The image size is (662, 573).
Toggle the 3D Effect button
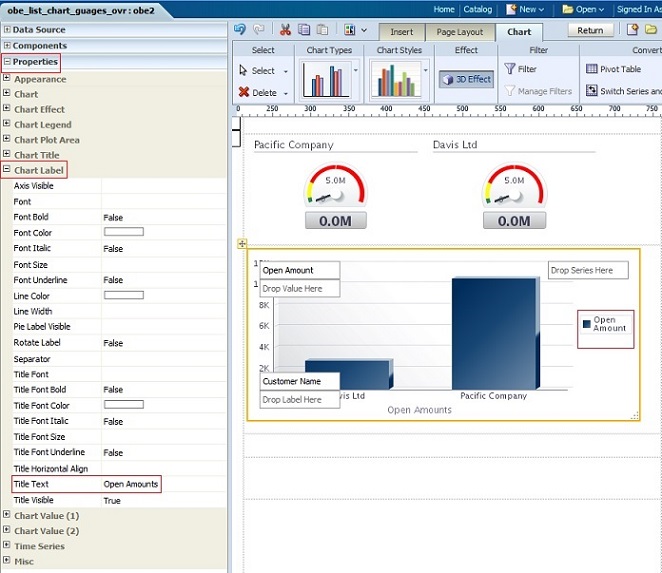click(466, 79)
